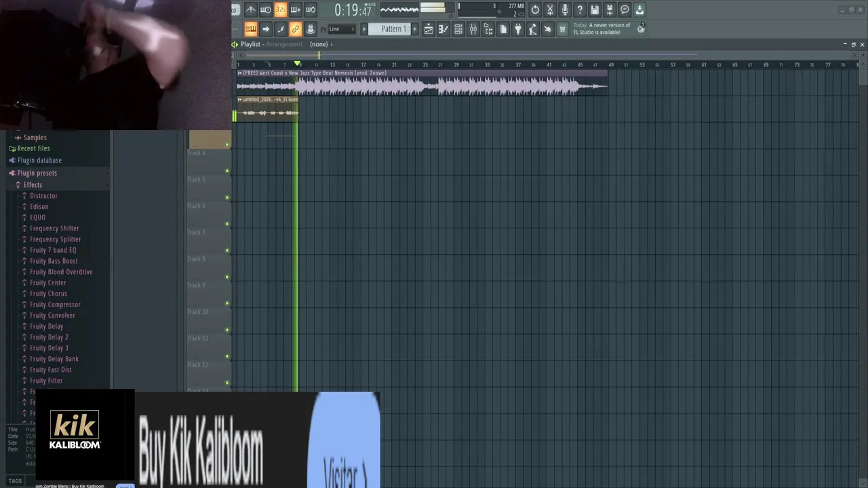Disable the 3.2.1 recording countdown
868x488 pixels.
280,9
